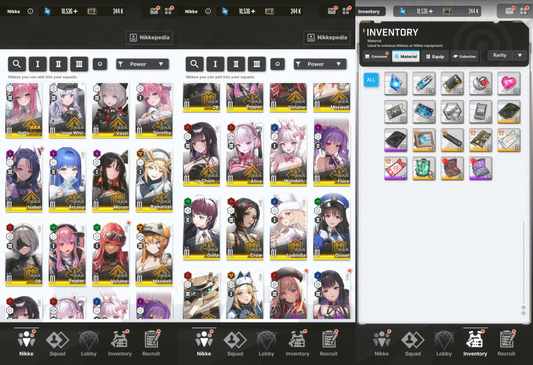Image resolution: width=533 pixels, height=365 pixels.
Task: Select the hexagonal core inventory item
Action: coord(452,111)
